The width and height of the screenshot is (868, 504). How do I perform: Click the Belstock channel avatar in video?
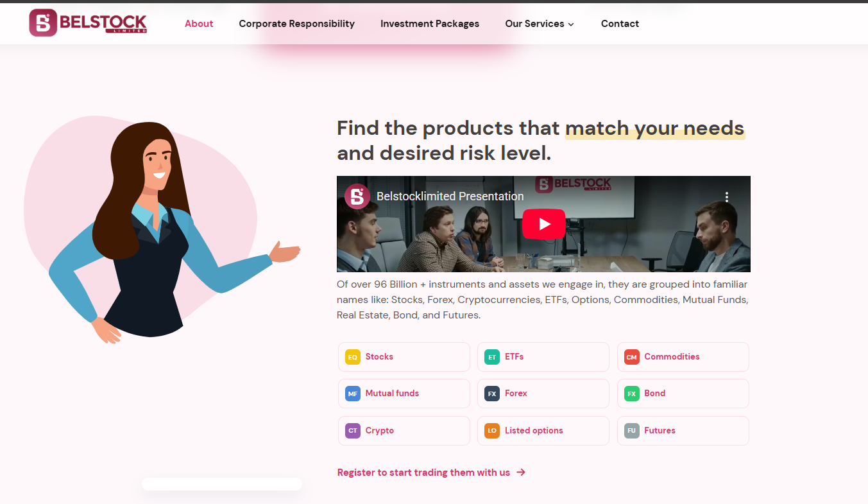coord(357,196)
